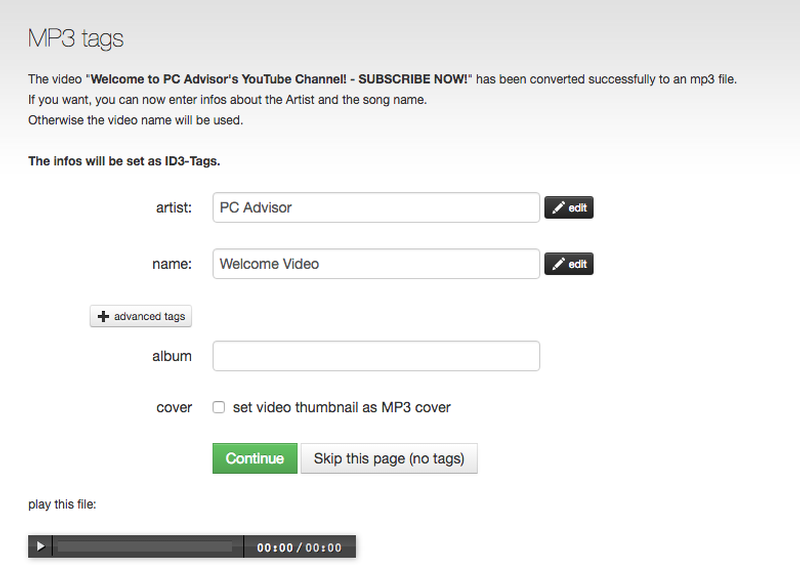The height and width of the screenshot is (570, 800).
Task: Click the pencil edit button beside name
Action: pos(569,264)
